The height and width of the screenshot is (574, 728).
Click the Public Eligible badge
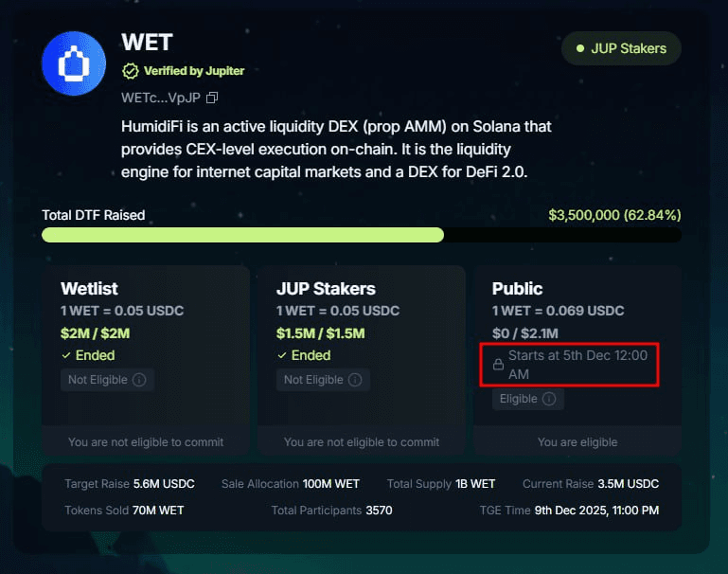click(x=527, y=399)
